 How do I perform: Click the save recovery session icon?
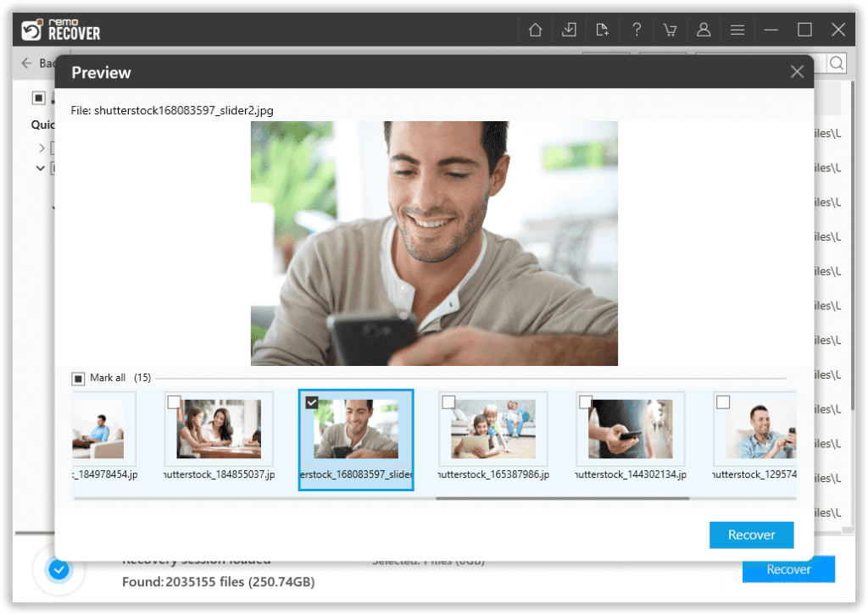tap(569, 30)
